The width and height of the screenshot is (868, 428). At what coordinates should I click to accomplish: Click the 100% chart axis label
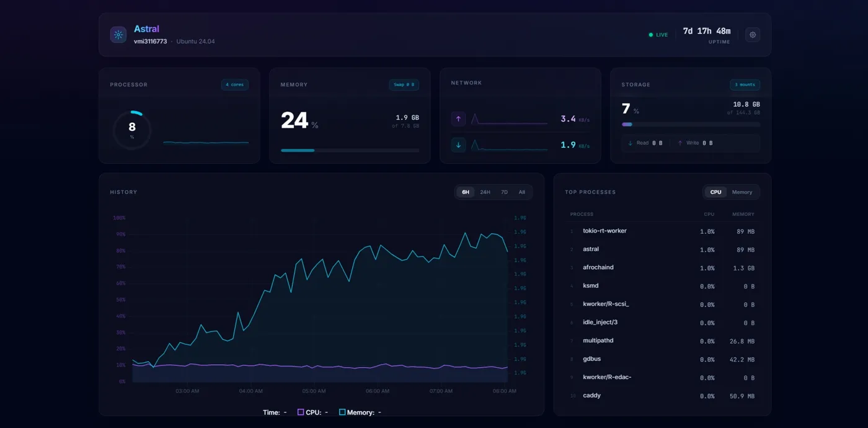(x=119, y=218)
